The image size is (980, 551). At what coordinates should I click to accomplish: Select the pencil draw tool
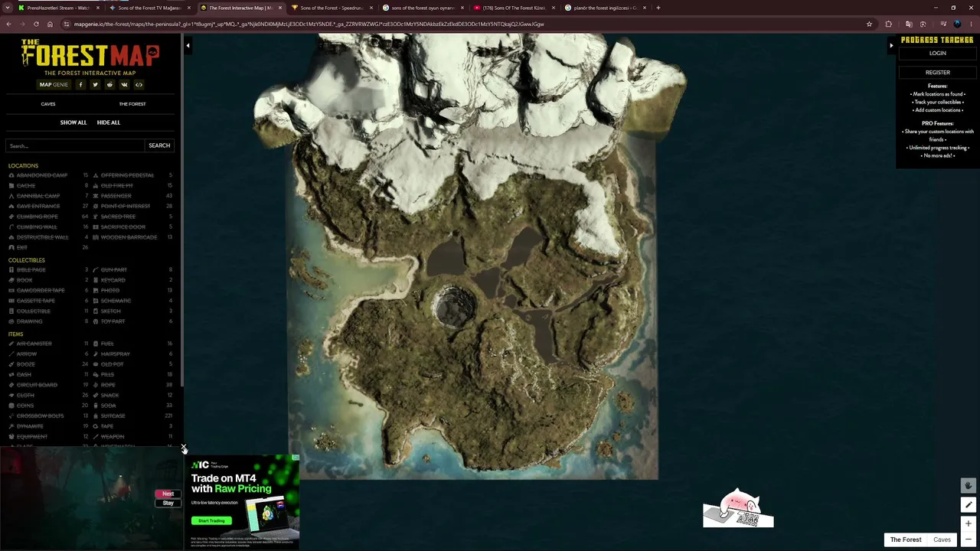pyautogui.click(x=968, y=504)
